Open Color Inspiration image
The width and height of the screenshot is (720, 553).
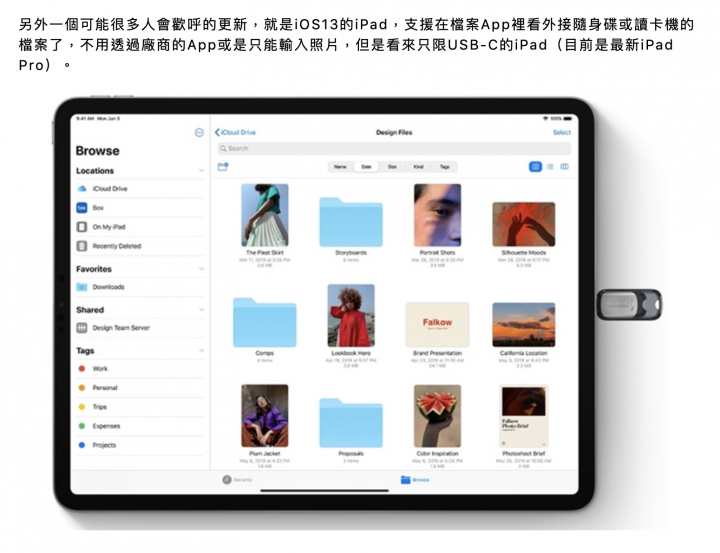(x=437, y=416)
